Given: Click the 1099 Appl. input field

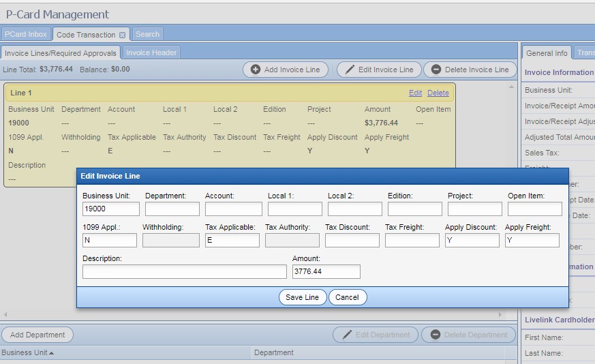Looking at the screenshot, I should coord(110,240).
